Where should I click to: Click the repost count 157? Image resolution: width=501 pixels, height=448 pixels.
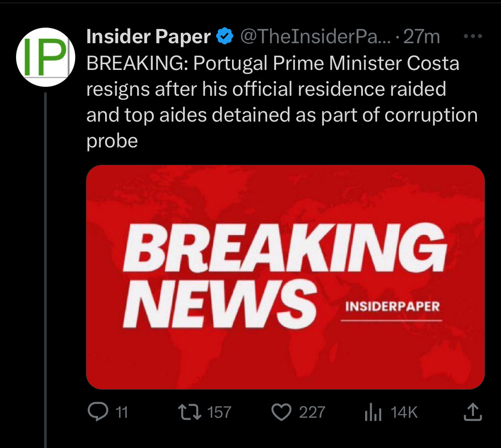220,412
